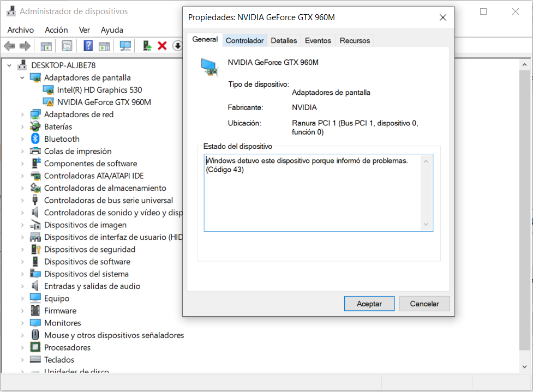
Task: Click the large NVIDIA device icon in dialog
Action: [209, 67]
